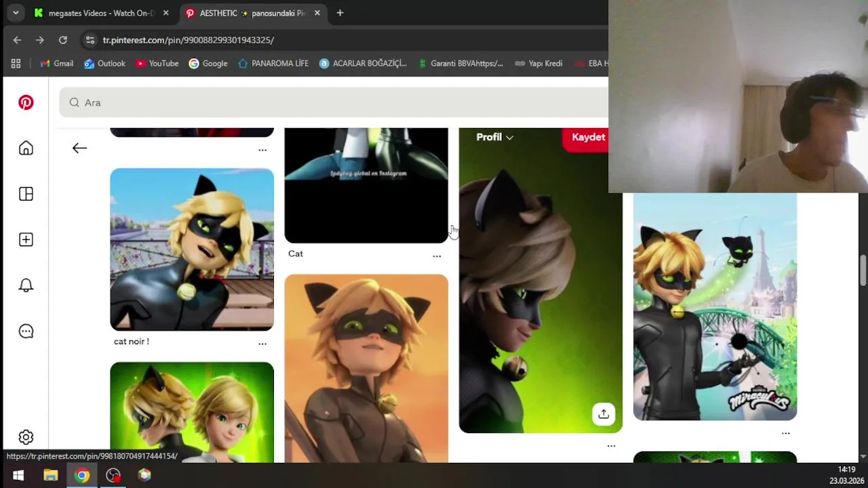Open the 'cat noir !' bridge pin thumbnail

point(192,249)
